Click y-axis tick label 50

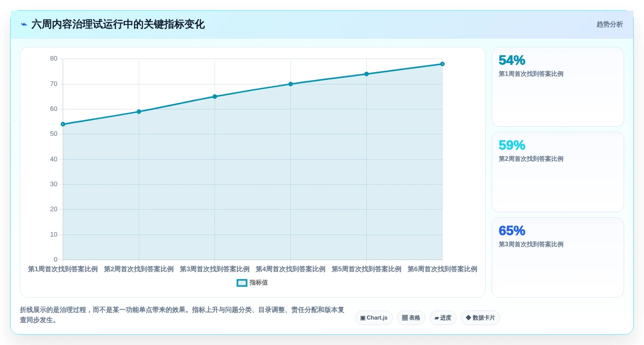point(53,134)
